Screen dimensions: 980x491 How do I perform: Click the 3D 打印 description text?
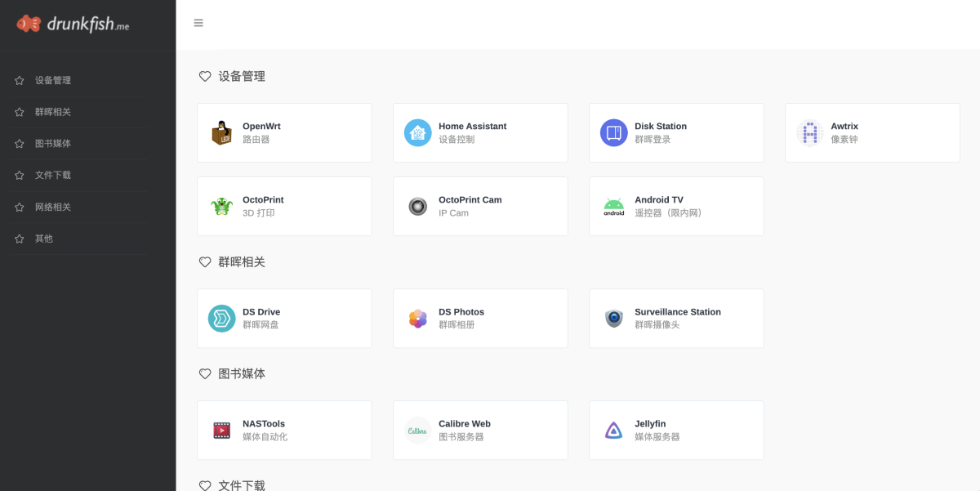click(x=259, y=213)
